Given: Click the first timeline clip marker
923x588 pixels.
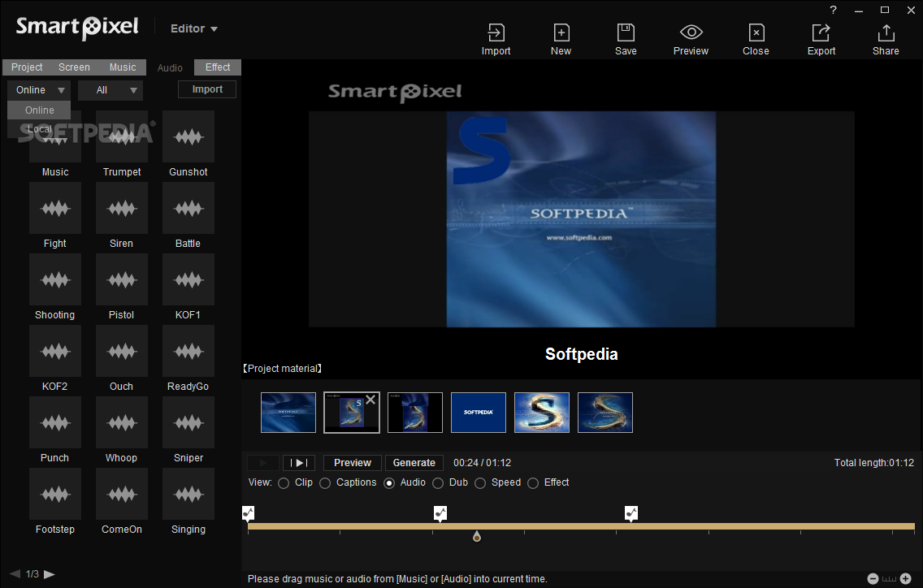Looking at the screenshot, I should coord(249,513).
